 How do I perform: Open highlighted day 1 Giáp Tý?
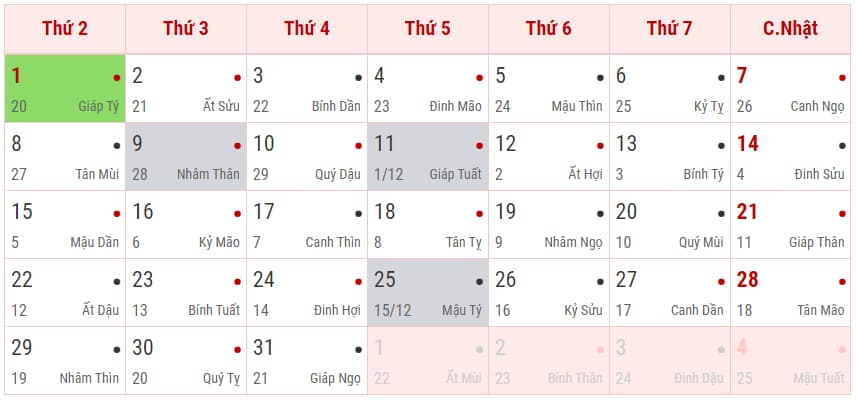point(65,89)
